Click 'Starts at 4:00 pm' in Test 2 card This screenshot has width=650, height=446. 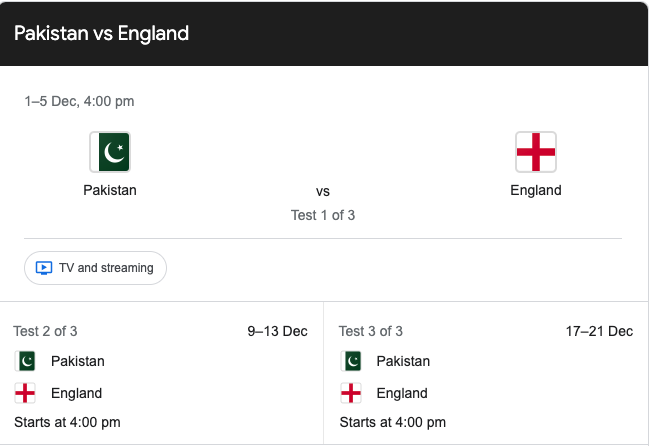67,422
